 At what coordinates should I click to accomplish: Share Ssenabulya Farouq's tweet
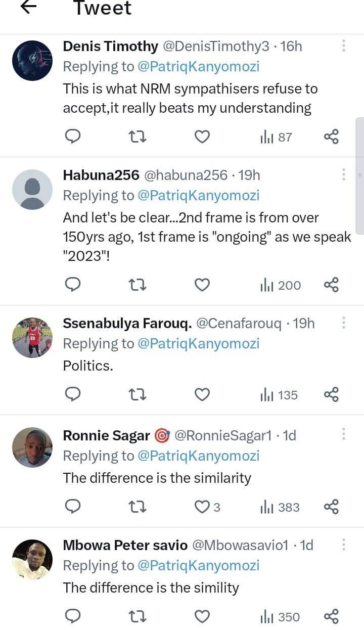[331, 395]
